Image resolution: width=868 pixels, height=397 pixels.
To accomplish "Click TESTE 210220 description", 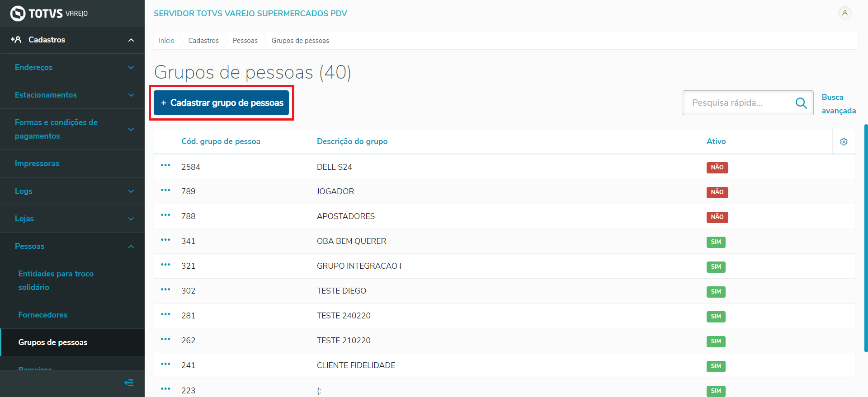I will pyautogui.click(x=344, y=341).
